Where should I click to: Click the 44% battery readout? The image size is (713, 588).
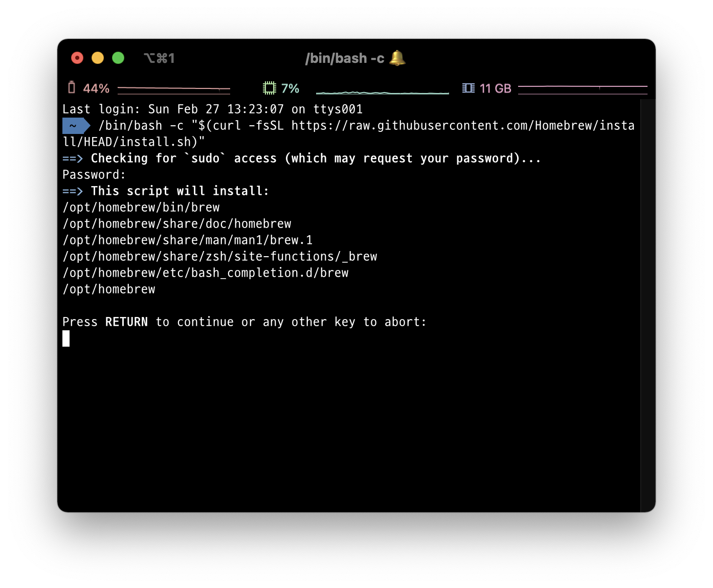[x=96, y=88]
